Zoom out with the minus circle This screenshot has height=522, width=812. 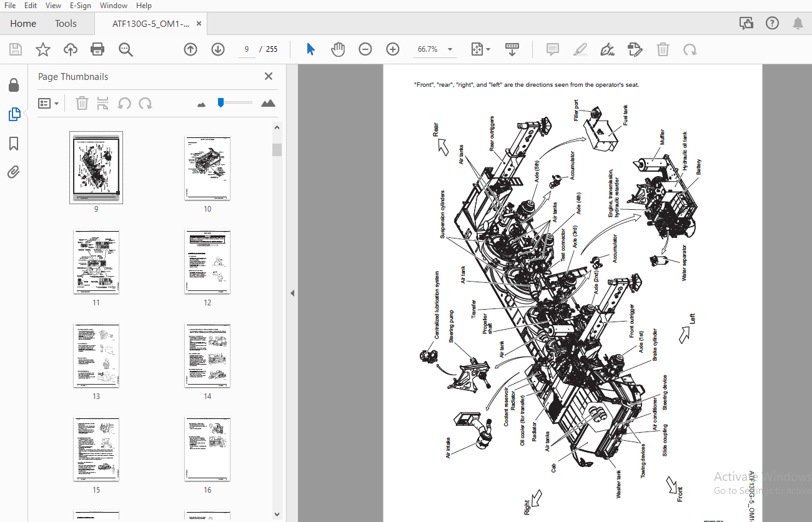click(x=365, y=49)
